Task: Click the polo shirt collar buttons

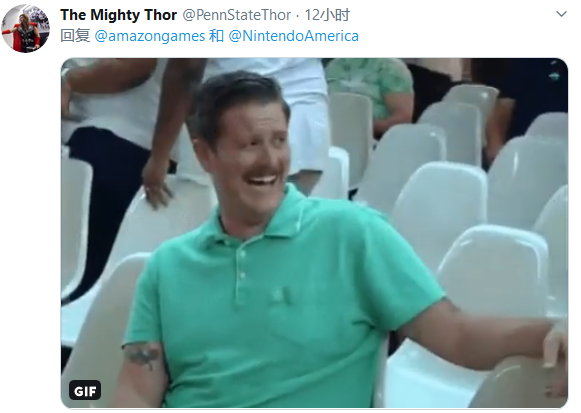Action: [243, 265]
